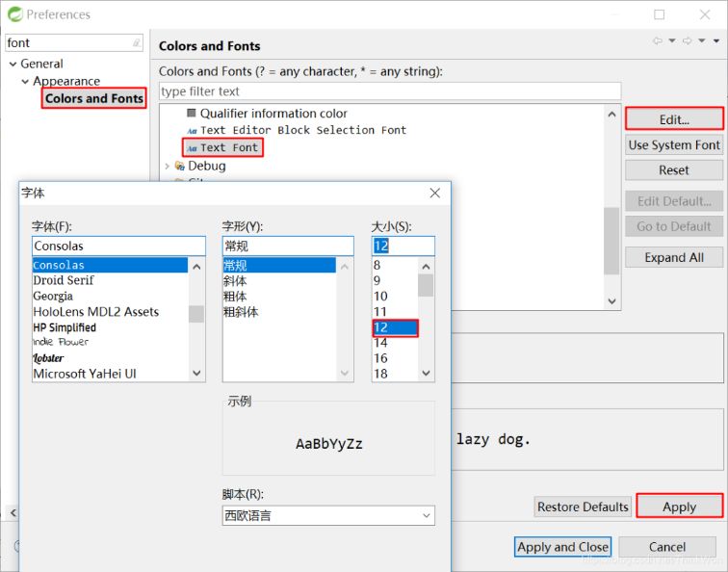
Task: Close the 字体 font dialog
Action: [x=434, y=193]
